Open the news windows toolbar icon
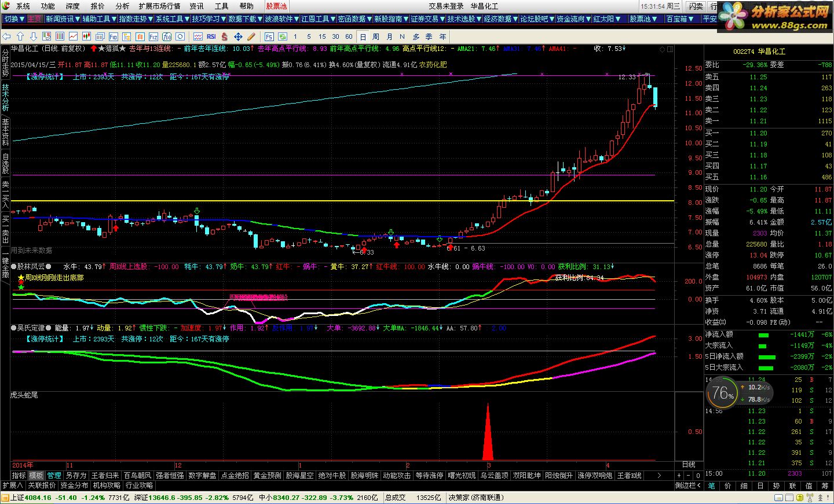834x504 pixels. pyautogui.click(x=100, y=36)
